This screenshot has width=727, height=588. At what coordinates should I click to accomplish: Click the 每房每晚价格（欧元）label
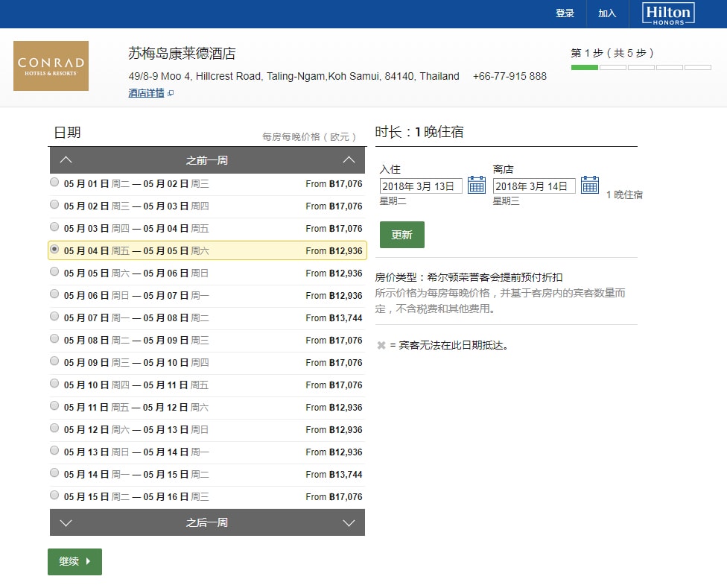(x=309, y=137)
